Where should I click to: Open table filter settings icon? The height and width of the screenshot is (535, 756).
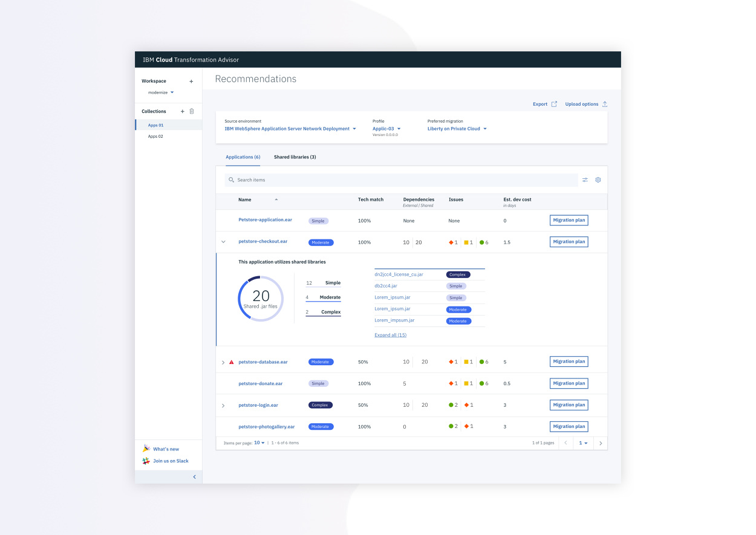coord(585,180)
